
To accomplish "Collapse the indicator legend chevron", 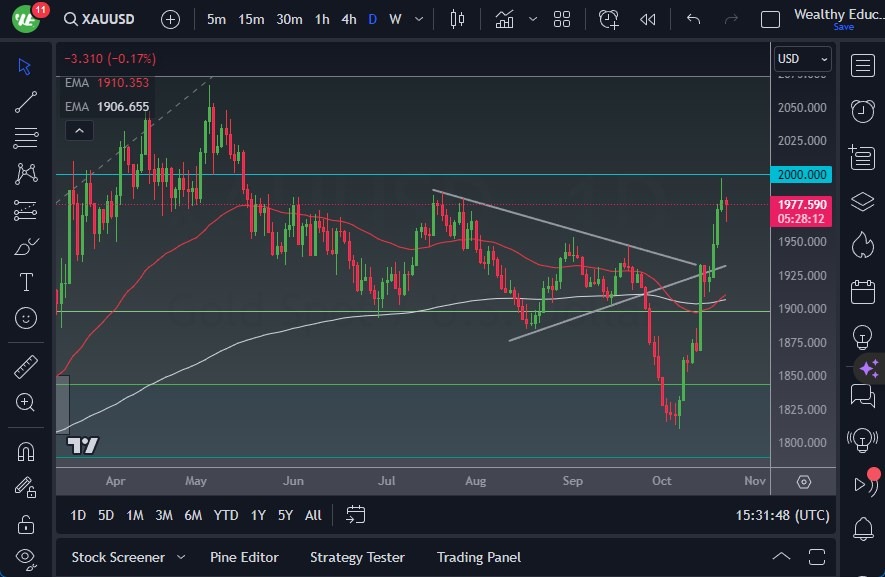I will [78, 130].
